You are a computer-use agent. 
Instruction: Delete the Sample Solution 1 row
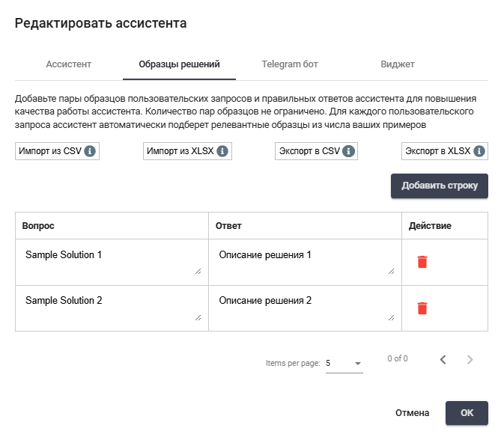[x=422, y=262]
